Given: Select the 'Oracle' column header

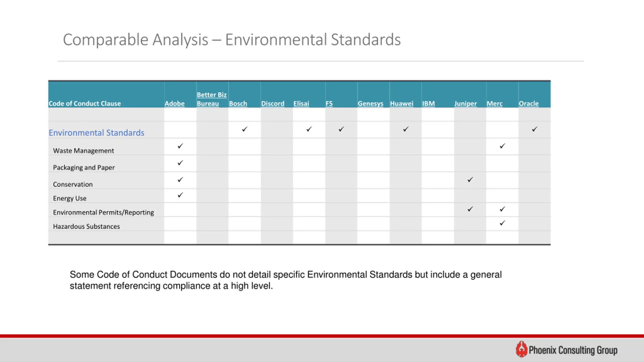Looking at the screenshot, I should pyautogui.click(x=529, y=104).
